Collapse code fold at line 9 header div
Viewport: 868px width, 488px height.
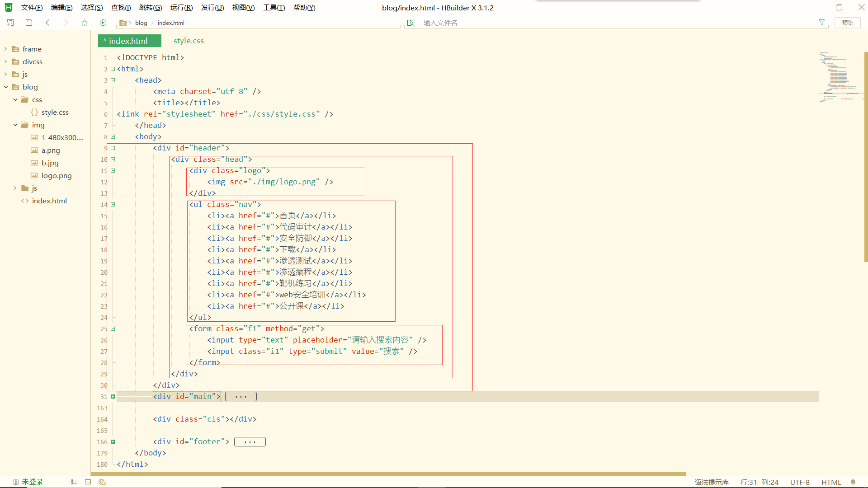113,148
